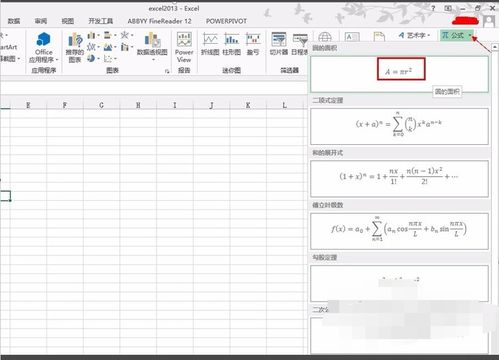Click the equation gallery scroll-up arrow
Viewport: 499px width, 360px height.
[495, 47]
